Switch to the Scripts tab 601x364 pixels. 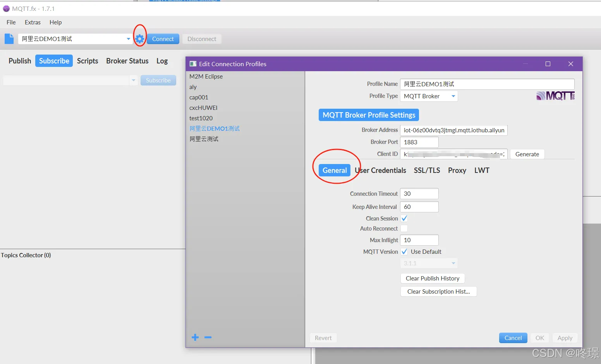point(88,61)
